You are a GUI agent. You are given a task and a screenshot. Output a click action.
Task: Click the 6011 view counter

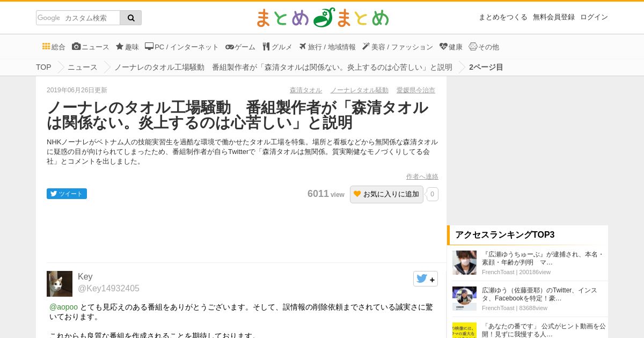[x=326, y=194]
